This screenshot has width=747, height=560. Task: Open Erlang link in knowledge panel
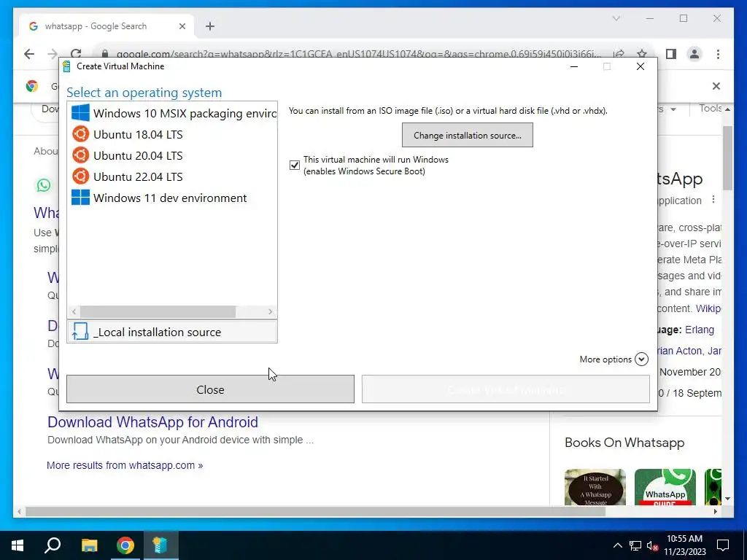coord(700,330)
